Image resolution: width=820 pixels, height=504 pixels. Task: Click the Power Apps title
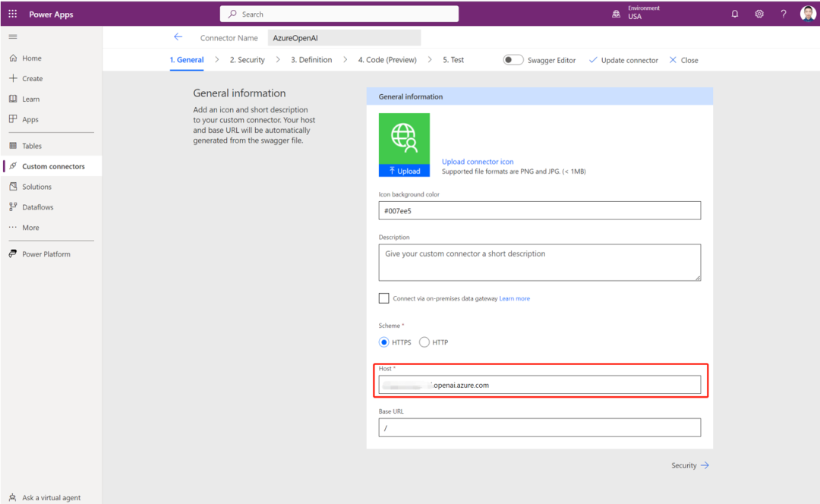(x=52, y=14)
